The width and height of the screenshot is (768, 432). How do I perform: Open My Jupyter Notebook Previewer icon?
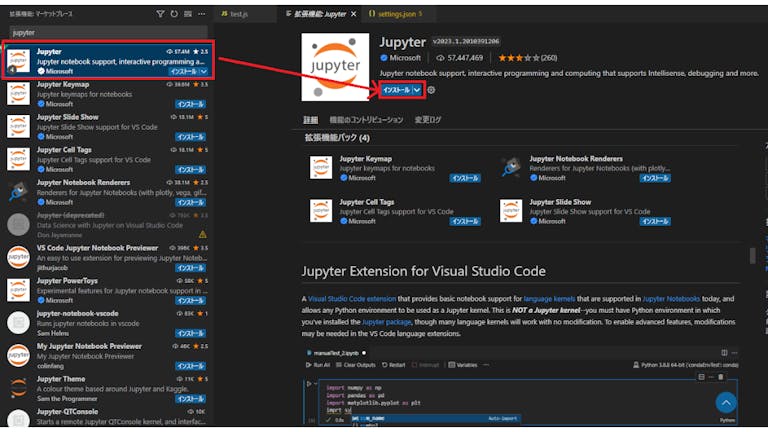18,356
